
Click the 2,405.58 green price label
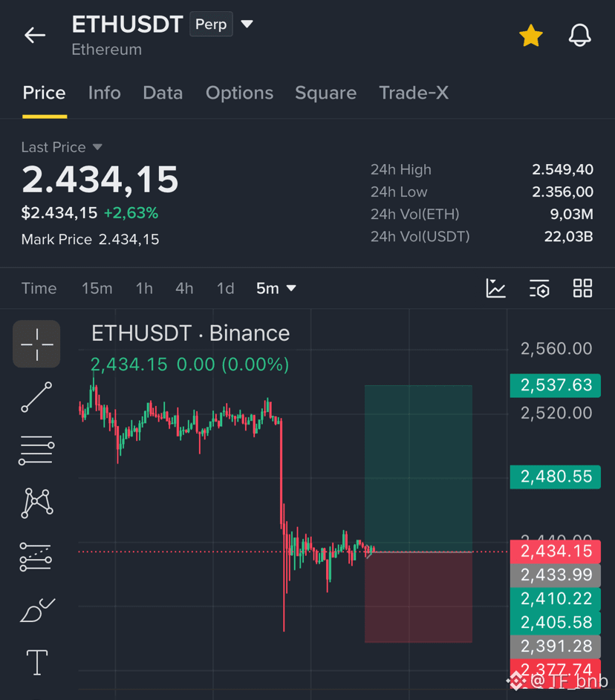click(x=555, y=623)
